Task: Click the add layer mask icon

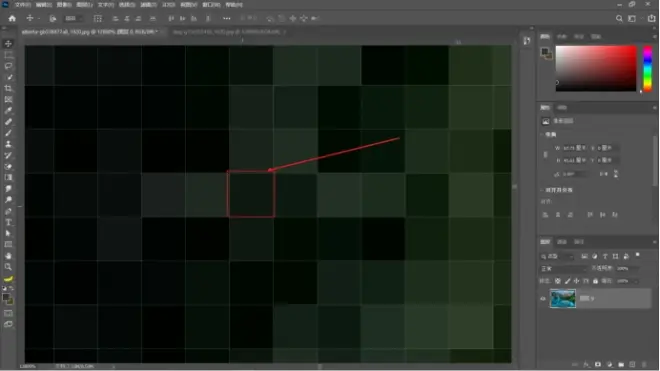Action: 598,365
